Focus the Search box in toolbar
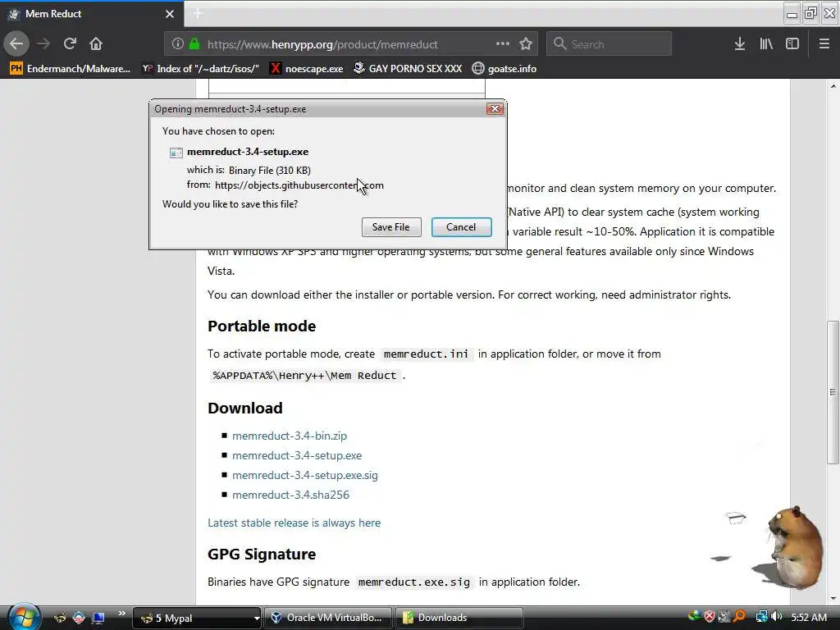 [609, 44]
